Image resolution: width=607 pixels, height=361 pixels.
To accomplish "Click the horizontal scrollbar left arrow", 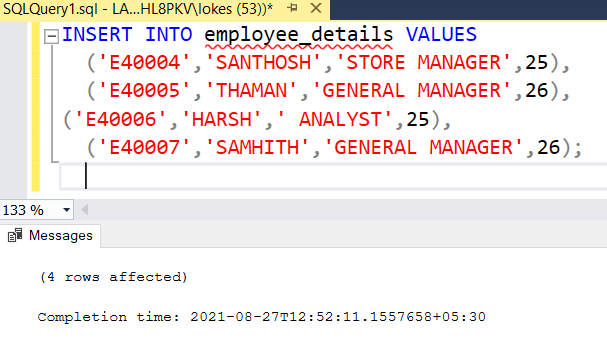I will 84,210.
